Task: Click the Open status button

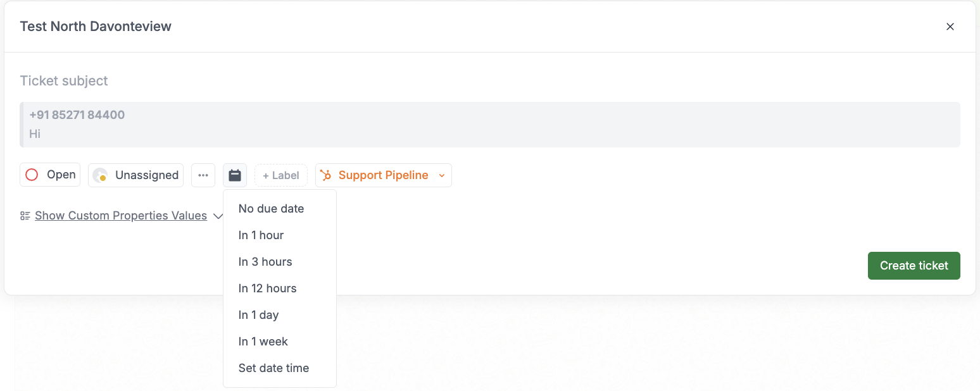Action: click(49, 175)
